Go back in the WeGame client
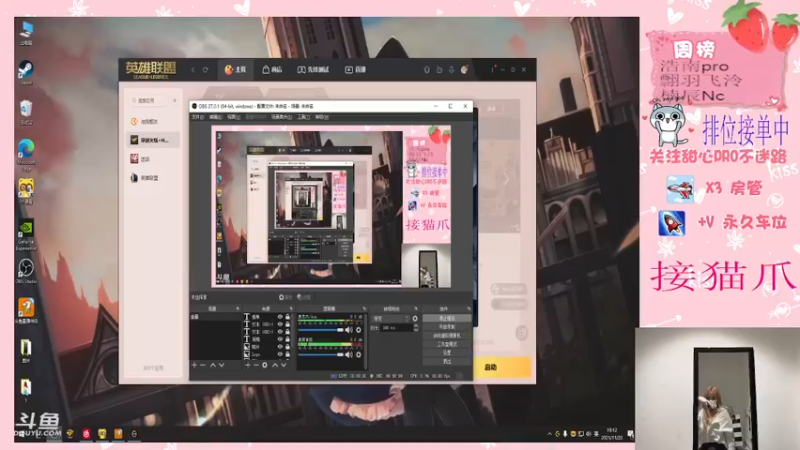 tap(193, 70)
